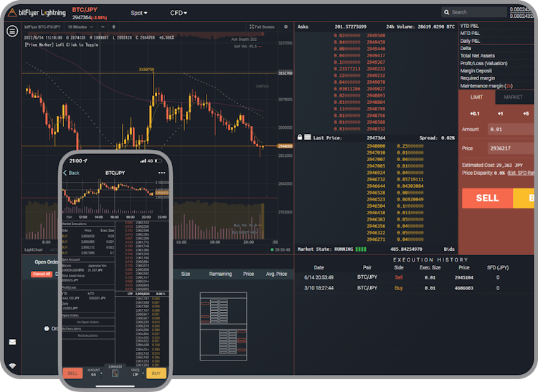Click the chart zoom in plus icon
Screen dimensions: 538x392
point(113,27)
